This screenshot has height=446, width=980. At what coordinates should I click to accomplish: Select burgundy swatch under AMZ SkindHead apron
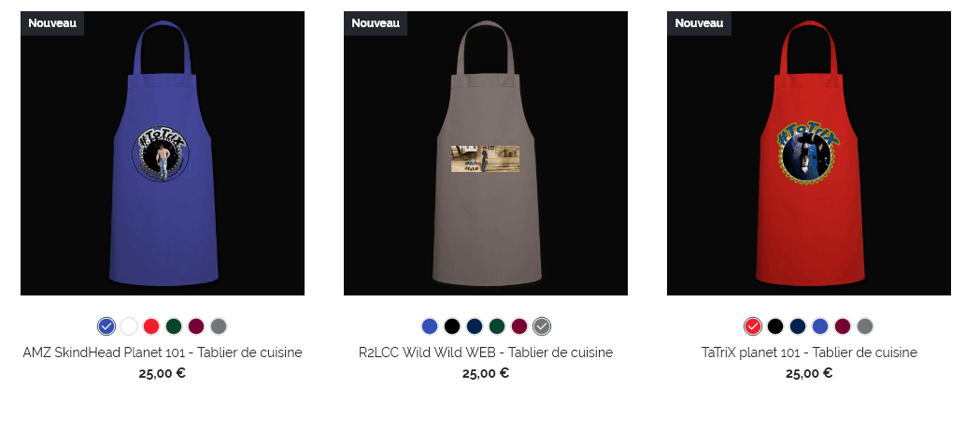[196, 326]
